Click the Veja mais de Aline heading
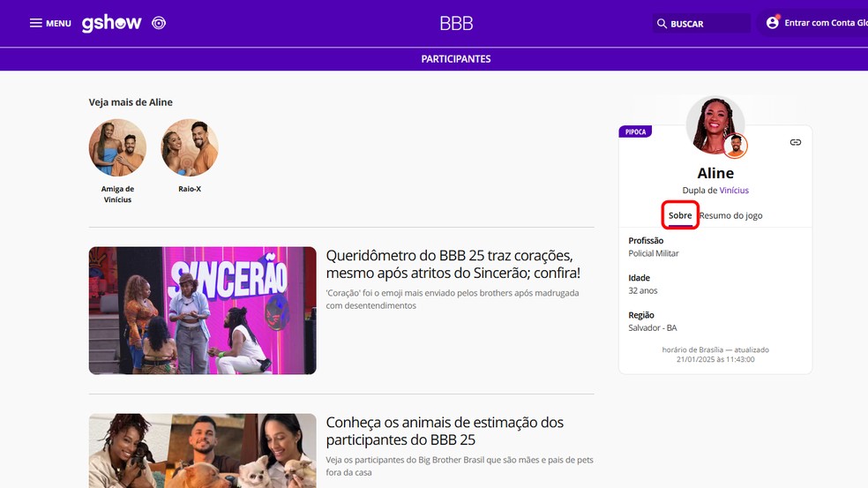 131,101
